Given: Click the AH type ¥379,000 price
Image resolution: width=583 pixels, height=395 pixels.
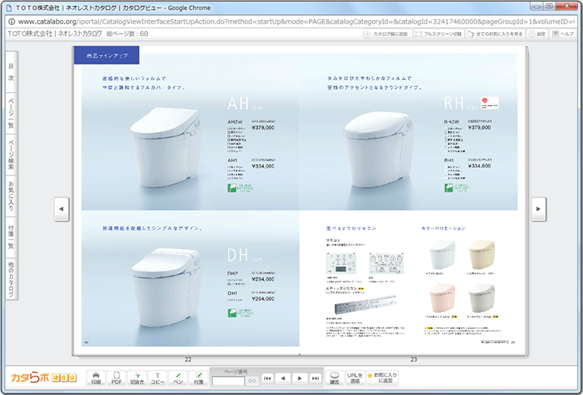Looking at the screenshot, I should [x=263, y=127].
